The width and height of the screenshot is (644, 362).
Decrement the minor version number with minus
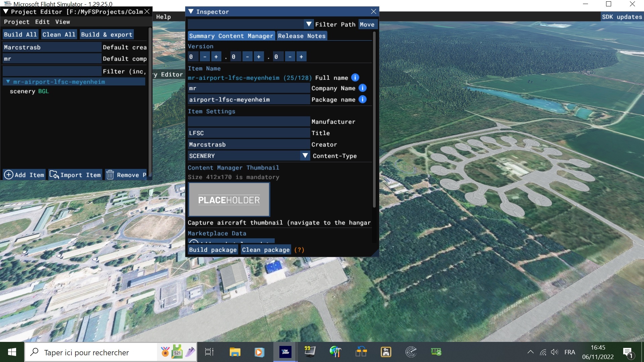[x=247, y=57]
